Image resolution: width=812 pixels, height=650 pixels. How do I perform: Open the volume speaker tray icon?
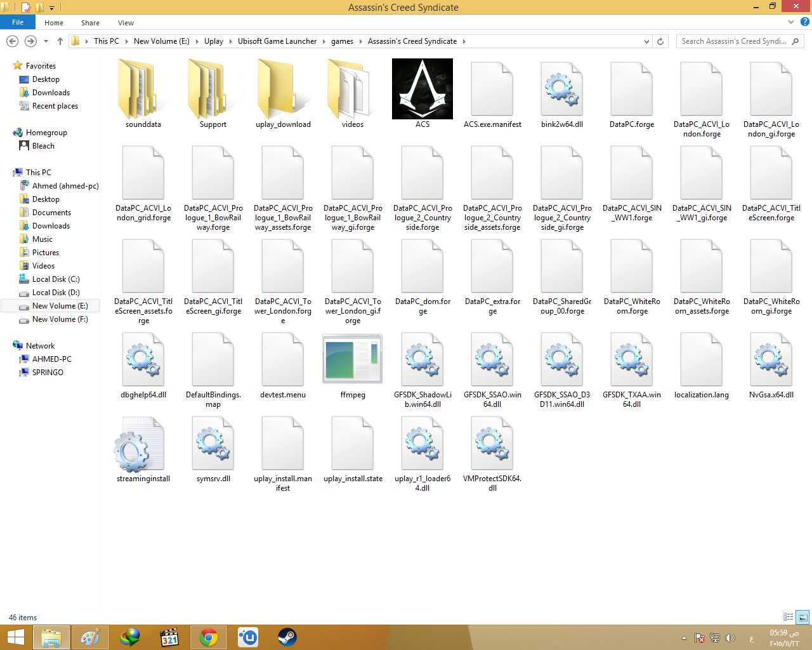coord(730,638)
